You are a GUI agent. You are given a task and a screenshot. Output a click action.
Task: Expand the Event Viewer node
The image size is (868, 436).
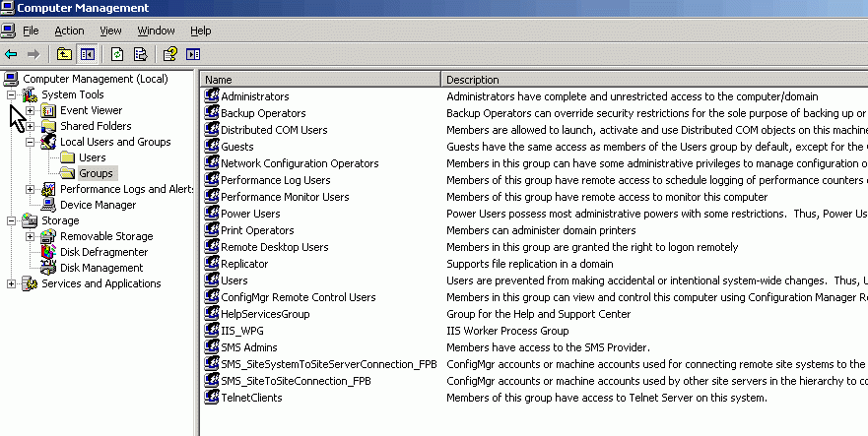[30, 110]
